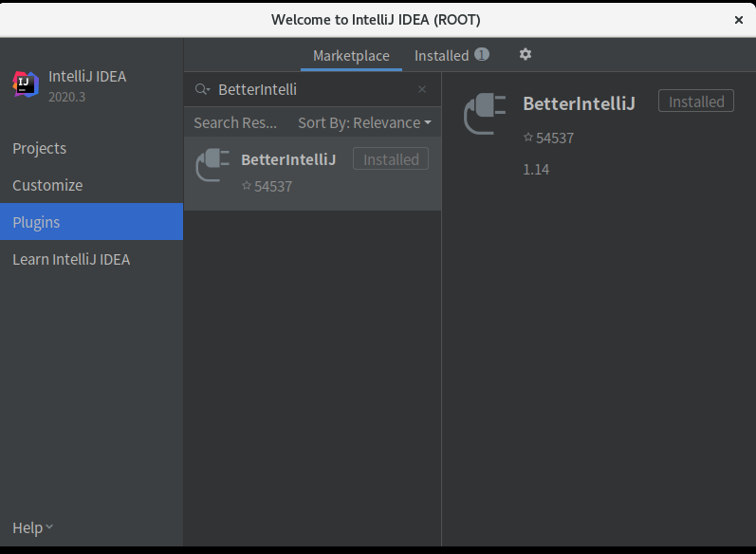Click the Installed button in search result row
Screen dimensions: 756x554
click(x=391, y=158)
